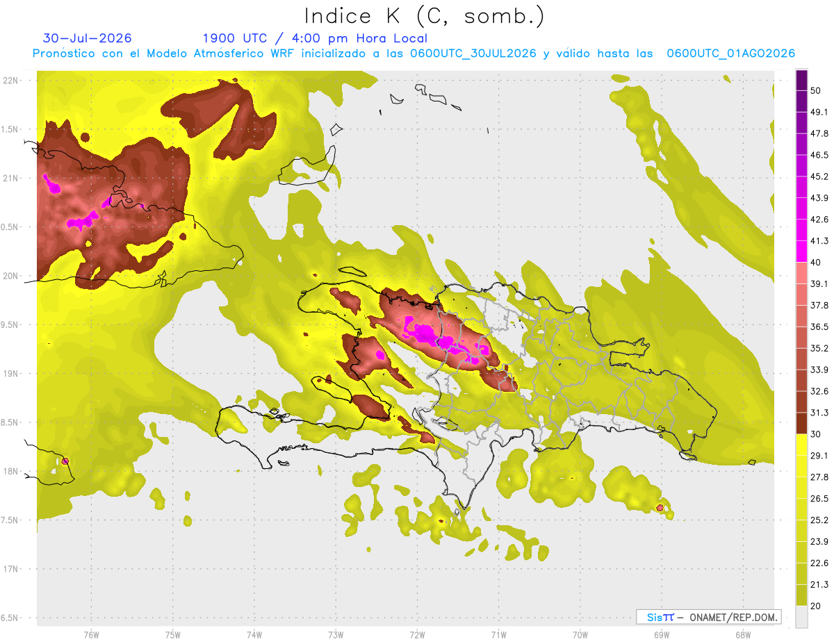
Task: Click the colorbar value 21.3
Action: pos(819,585)
